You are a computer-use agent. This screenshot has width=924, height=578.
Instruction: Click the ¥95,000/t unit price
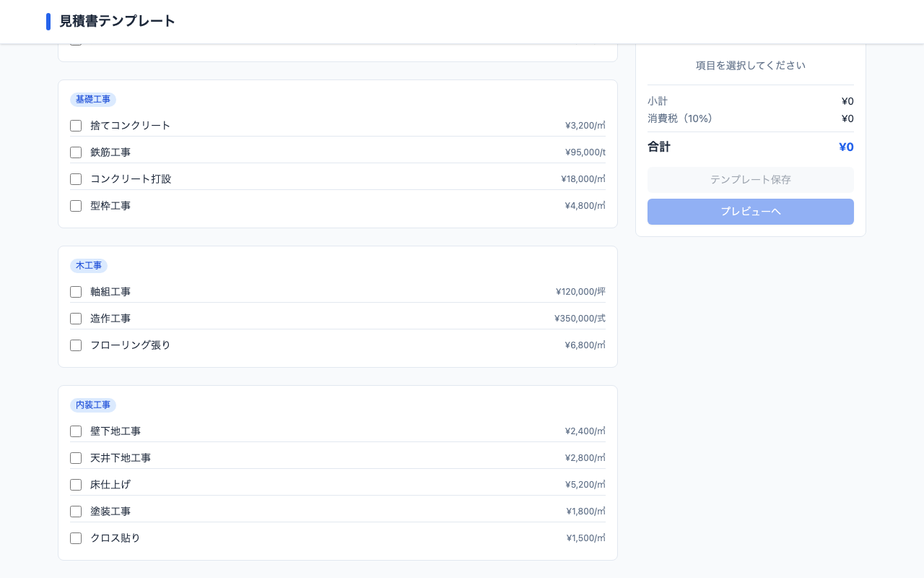click(585, 152)
